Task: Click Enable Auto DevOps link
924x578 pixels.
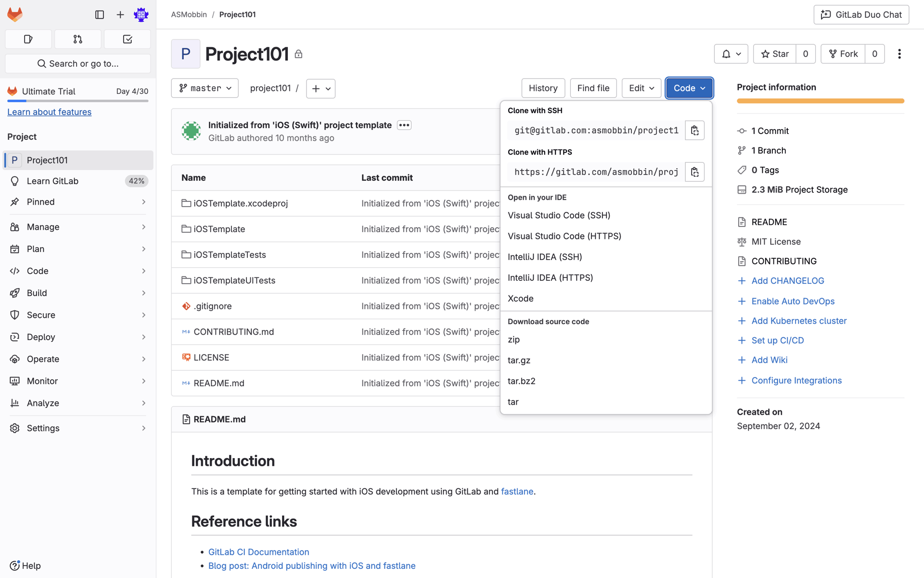Action: tap(793, 301)
